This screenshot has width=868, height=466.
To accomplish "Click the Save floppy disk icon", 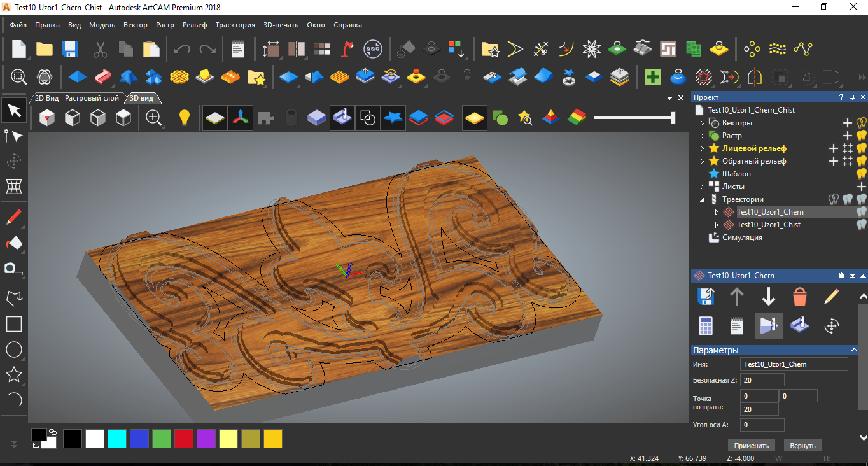I will point(69,49).
